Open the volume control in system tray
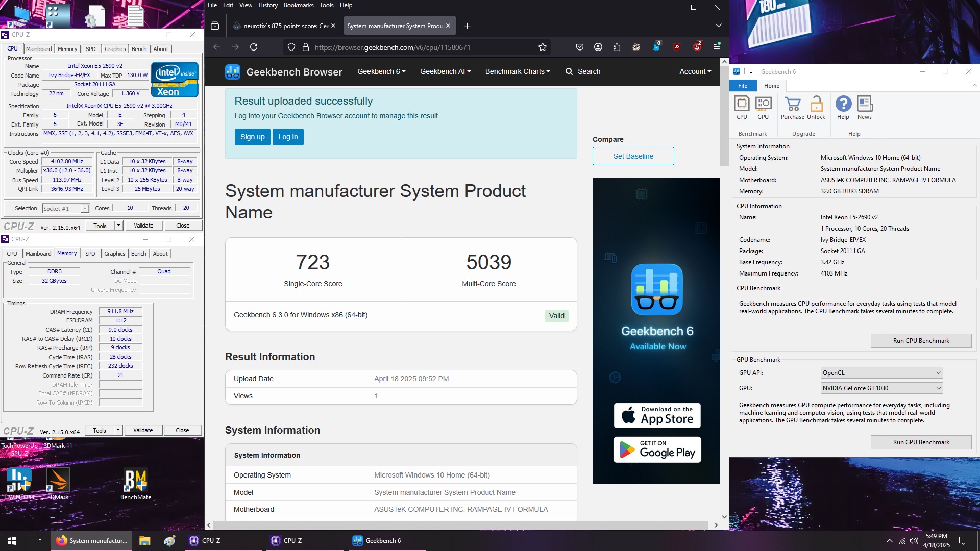Screen dimensions: 980x551 click(x=914, y=541)
